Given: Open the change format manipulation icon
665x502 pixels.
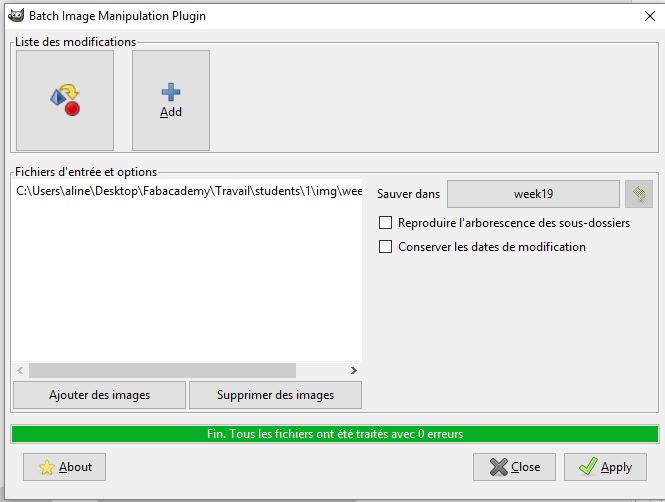Looking at the screenshot, I should [x=65, y=100].
